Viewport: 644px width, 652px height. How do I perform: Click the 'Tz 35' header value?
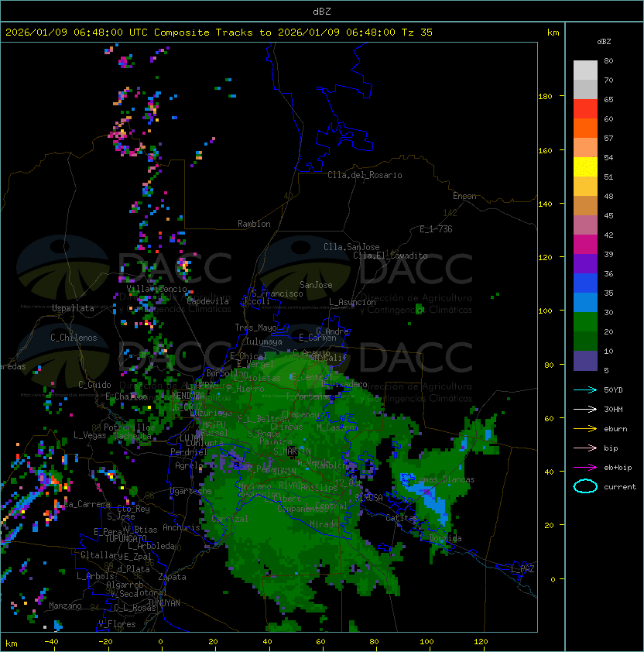click(417, 33)
